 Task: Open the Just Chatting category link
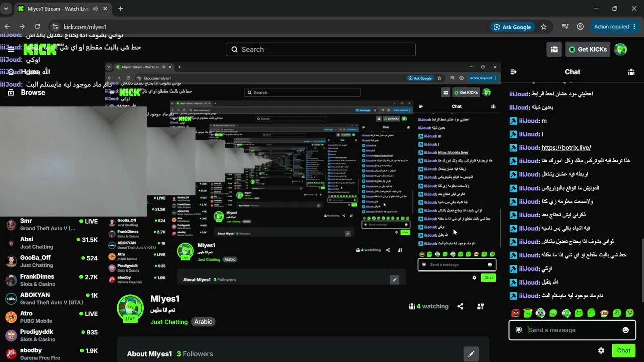(x=169, y=322)
